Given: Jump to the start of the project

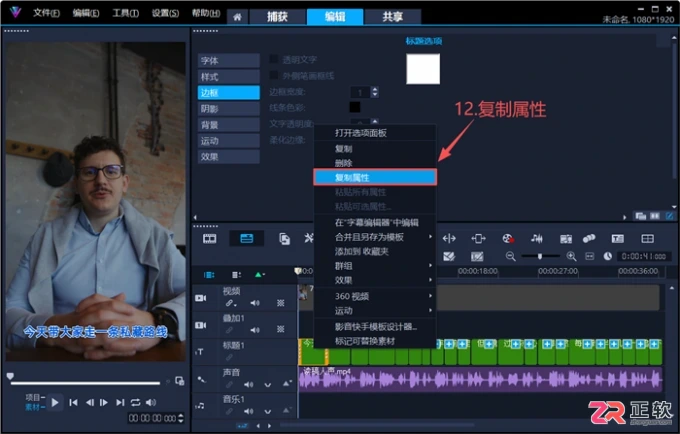Looking at the screenshot, I should point(73,402).
